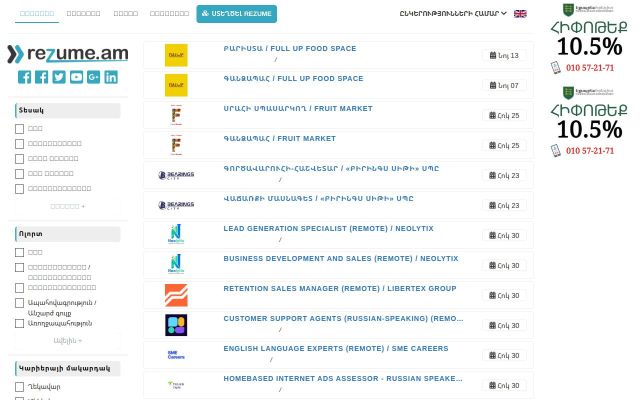Click the ՍՏԵՂԾԵԼ REZUME button
The width and height of the screenshot is (640, 400).
point(237,14)
